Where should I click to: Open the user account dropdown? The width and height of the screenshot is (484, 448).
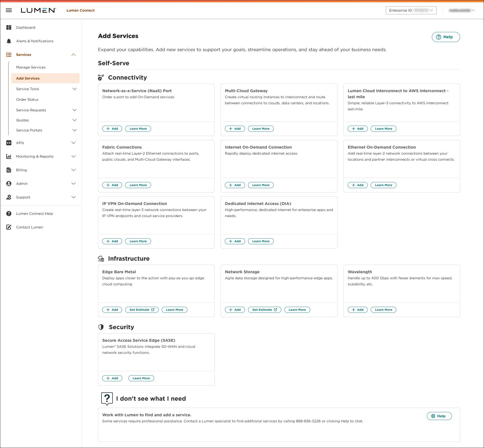pos(462,10)
